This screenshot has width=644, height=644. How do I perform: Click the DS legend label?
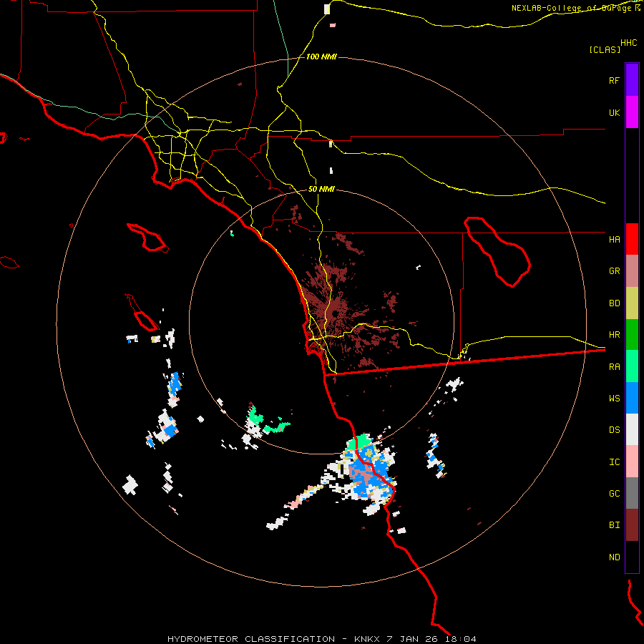pyautogui.click(x=614, y=430)
